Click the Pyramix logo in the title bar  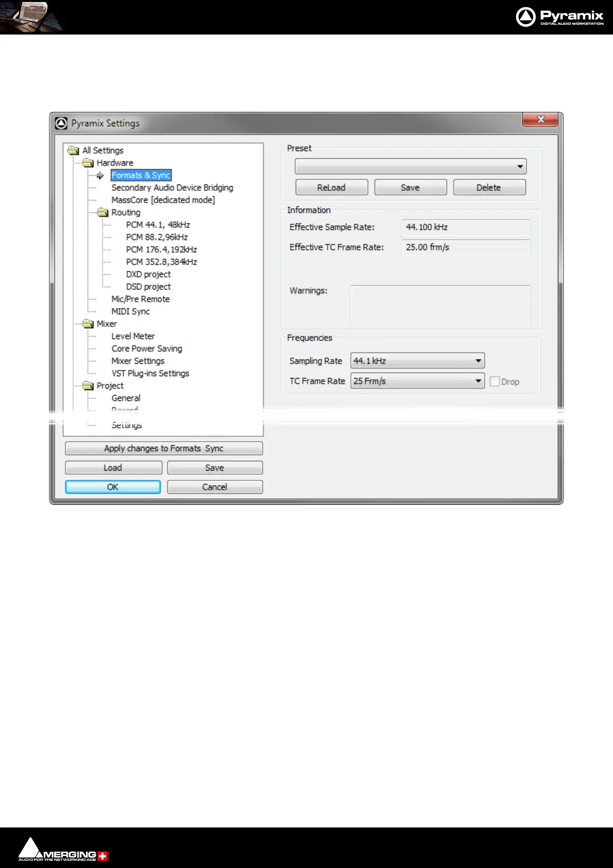coord(61,123)
